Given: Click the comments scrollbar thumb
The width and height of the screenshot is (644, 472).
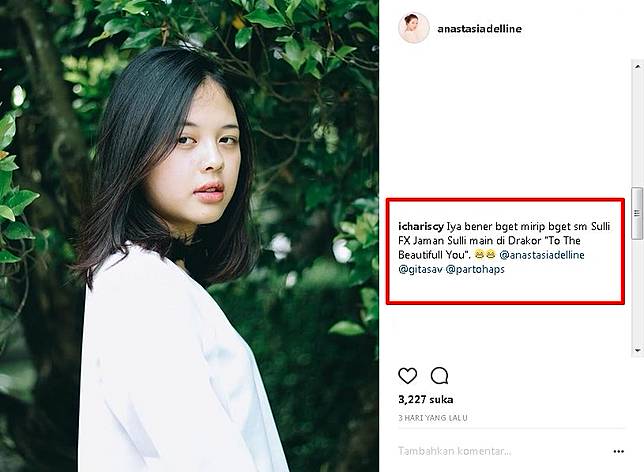Looking at the screenshot, I should (637, 213).
